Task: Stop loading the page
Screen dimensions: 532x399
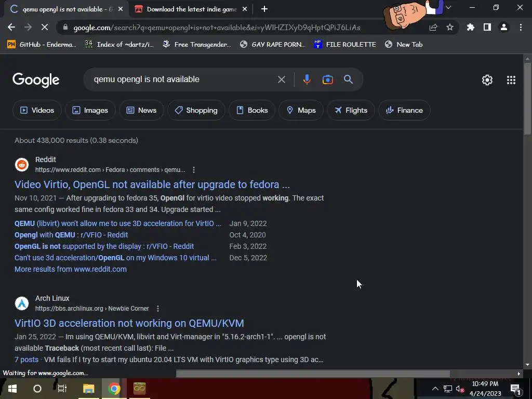Action: [x=45, y=27]
